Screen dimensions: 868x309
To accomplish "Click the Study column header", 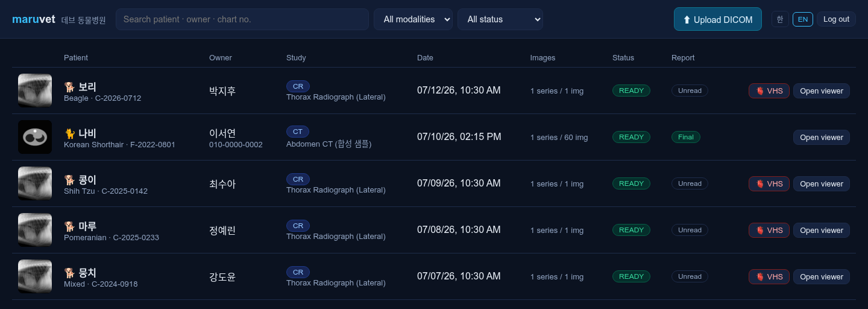I will (x=296, y=58).
